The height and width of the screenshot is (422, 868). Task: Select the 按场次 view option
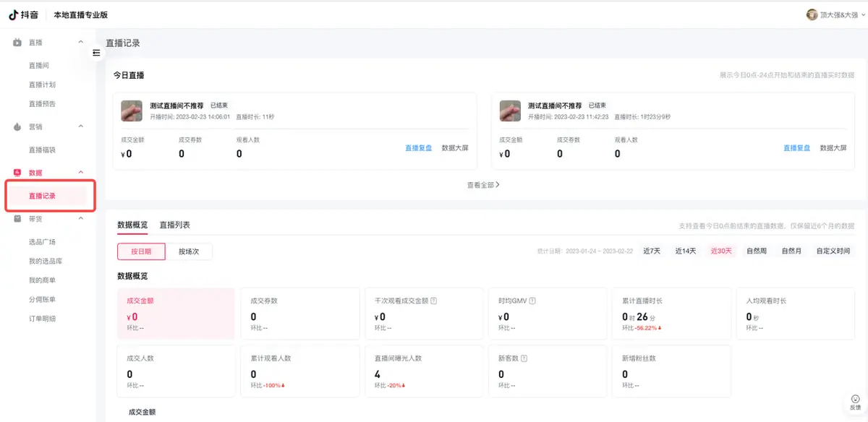[x=189, y=251]
